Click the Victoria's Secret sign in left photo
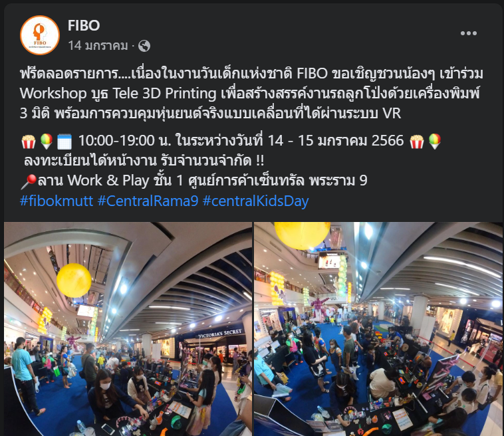The height and width of the screenshot is (436, 504). coord(220,333)
